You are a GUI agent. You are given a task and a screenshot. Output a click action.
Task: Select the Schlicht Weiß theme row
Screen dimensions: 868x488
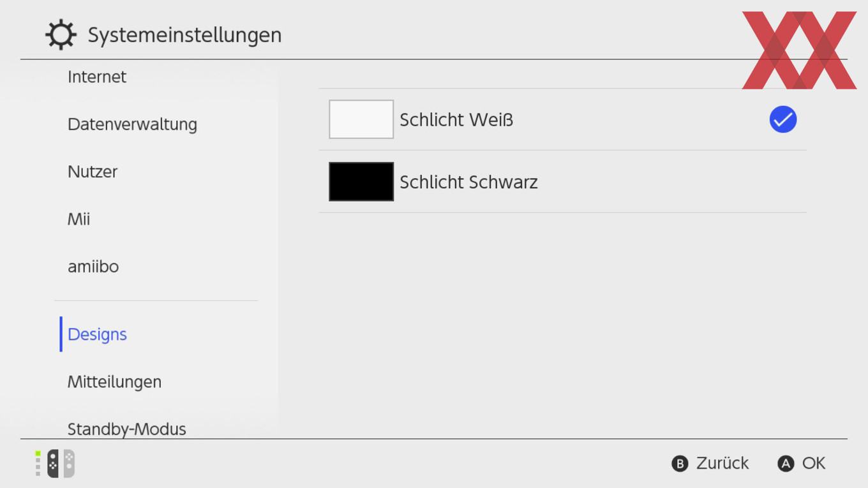click(x=563, y=120)
